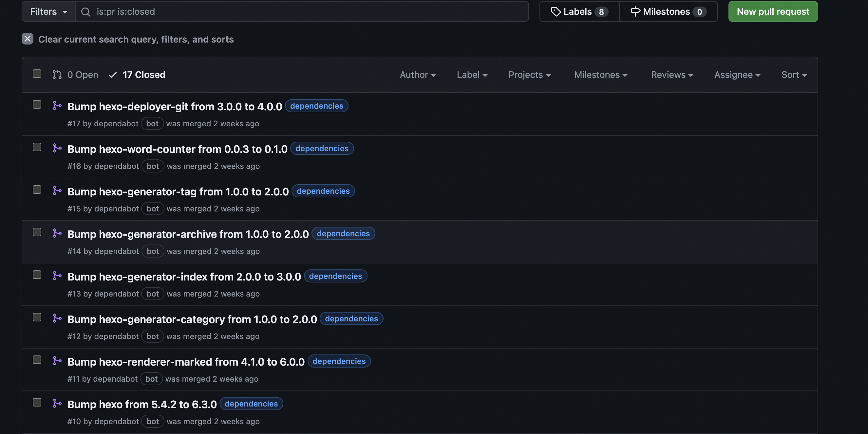Open PR Bump hexo-deployer-git from 3.0.0 to 4.0.0

point(175,106)
